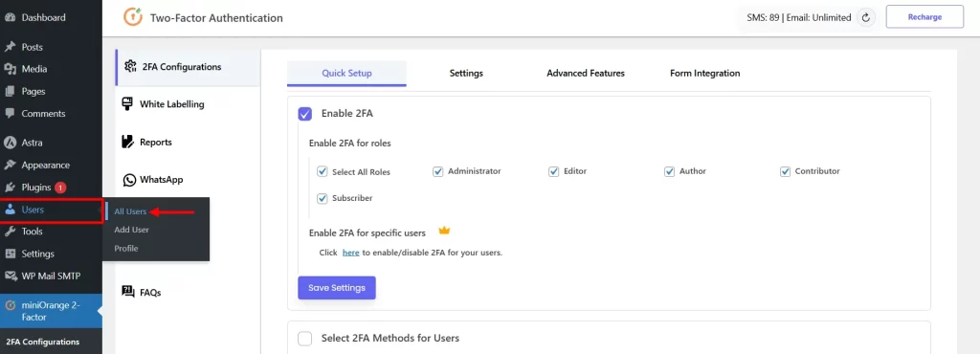Click the miniOrange logo icon in header

133,17
